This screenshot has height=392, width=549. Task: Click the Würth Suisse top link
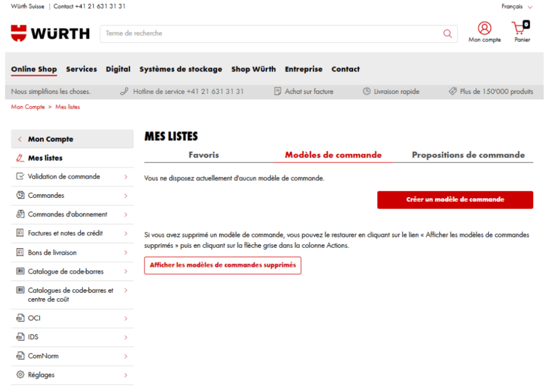(x=27, y=6)
